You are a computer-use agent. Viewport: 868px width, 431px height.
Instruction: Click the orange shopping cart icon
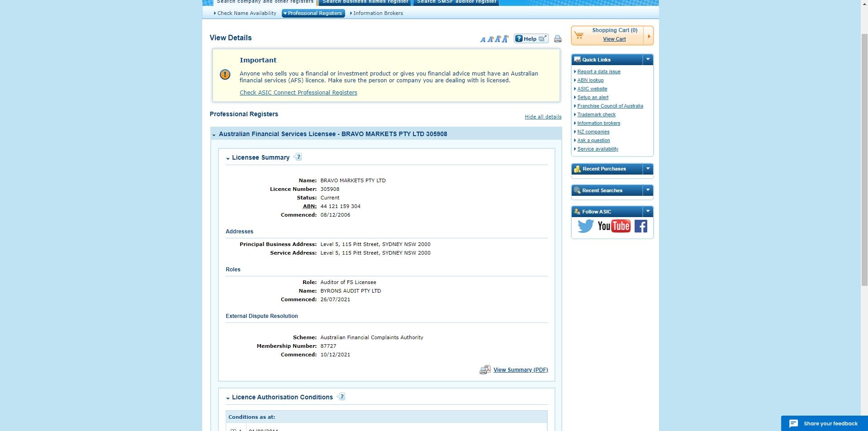coord(579,35)
